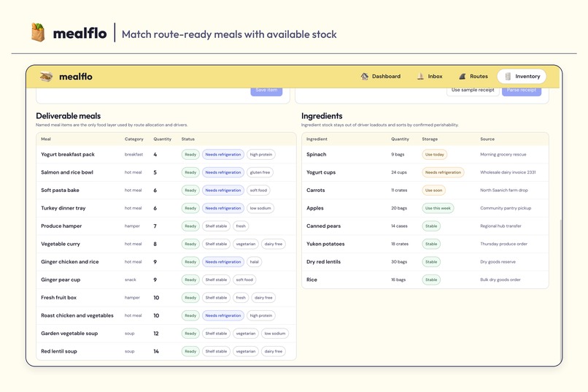Click the page vertical scrollbar
This screenshot has width=588, height=392.
tap(561, 289)
